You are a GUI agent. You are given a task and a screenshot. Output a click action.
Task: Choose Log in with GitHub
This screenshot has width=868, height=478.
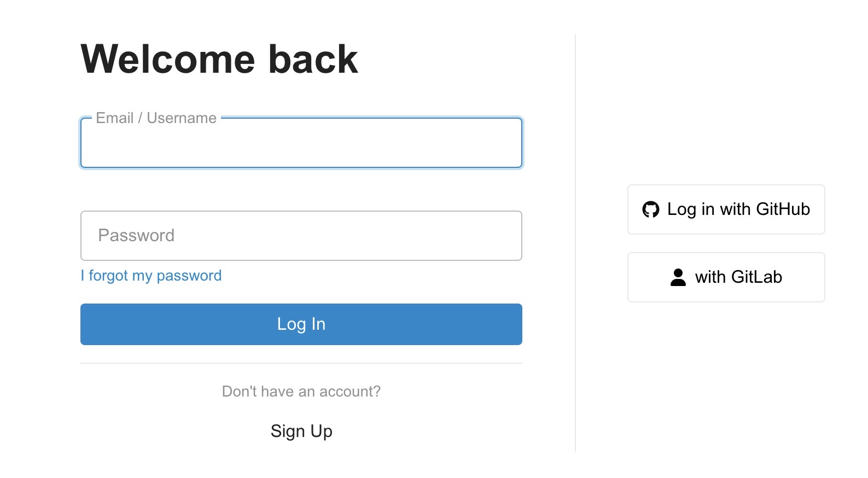tap(726, 209)
